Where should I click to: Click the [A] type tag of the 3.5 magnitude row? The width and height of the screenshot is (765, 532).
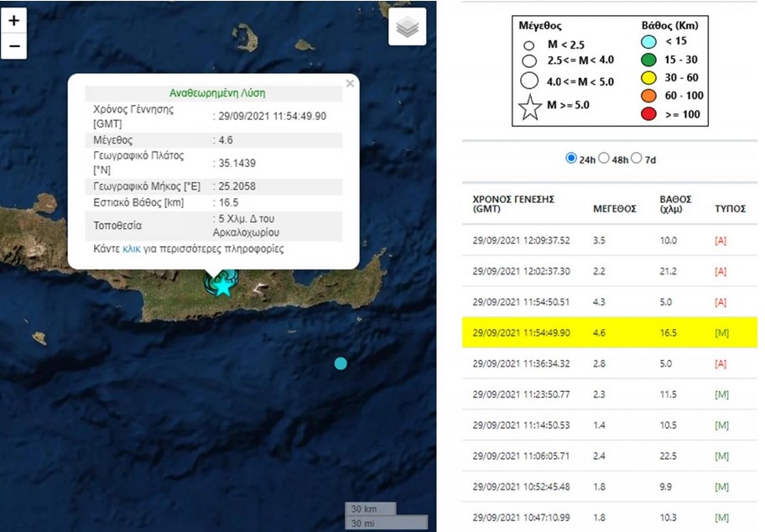(x=721, y=240)
